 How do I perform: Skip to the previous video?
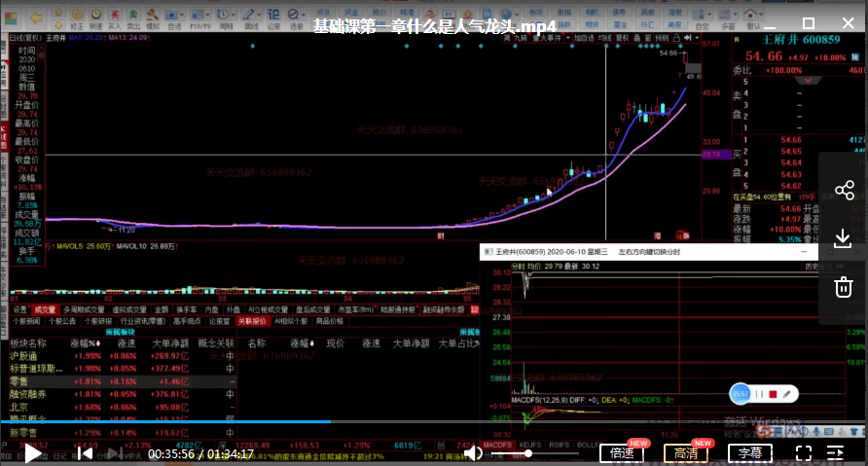85,452
